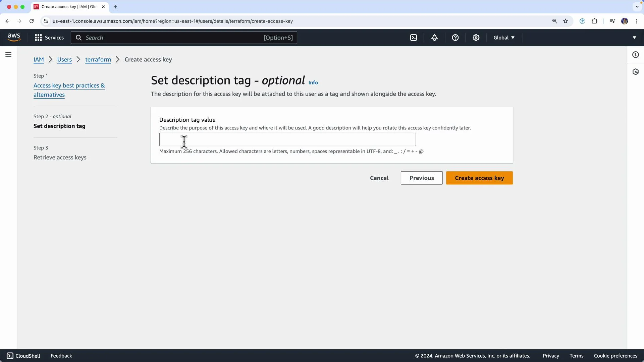
Task: Click the address bar URL
Action: point(173,21)
